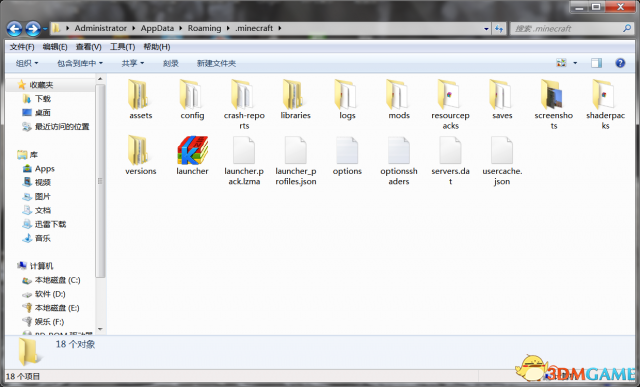Open 最近访问的位置 in navigation pane
This screenshot has height=387, width=640.
(x=62, y=127)
